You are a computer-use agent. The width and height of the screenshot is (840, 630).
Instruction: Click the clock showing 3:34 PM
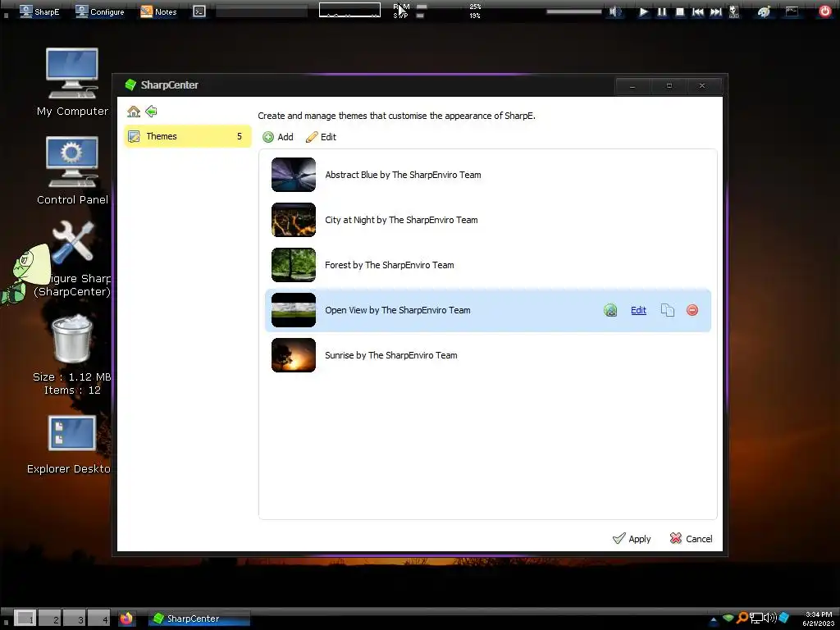point(819,619)
